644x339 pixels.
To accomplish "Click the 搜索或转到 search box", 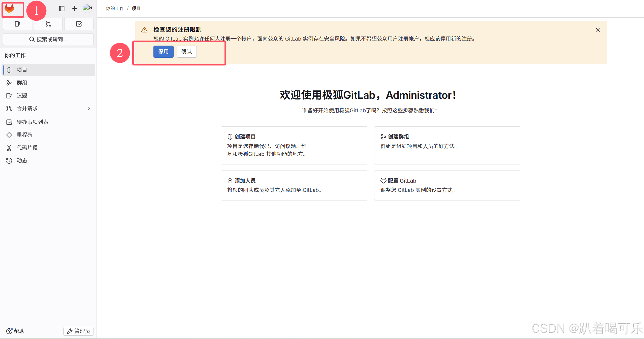I will coord(48,39).
